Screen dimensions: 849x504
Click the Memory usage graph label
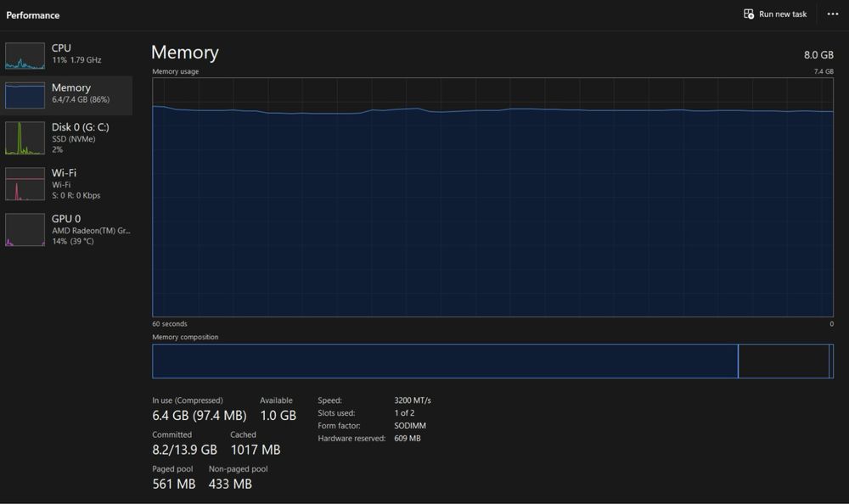coord(176,71)
